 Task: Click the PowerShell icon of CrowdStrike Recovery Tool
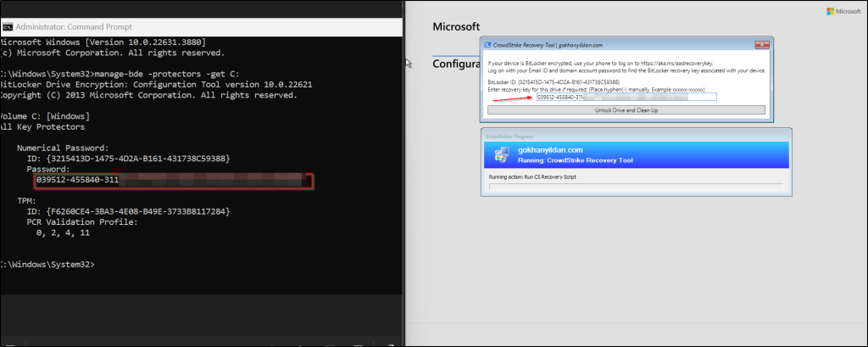point(487,45)
